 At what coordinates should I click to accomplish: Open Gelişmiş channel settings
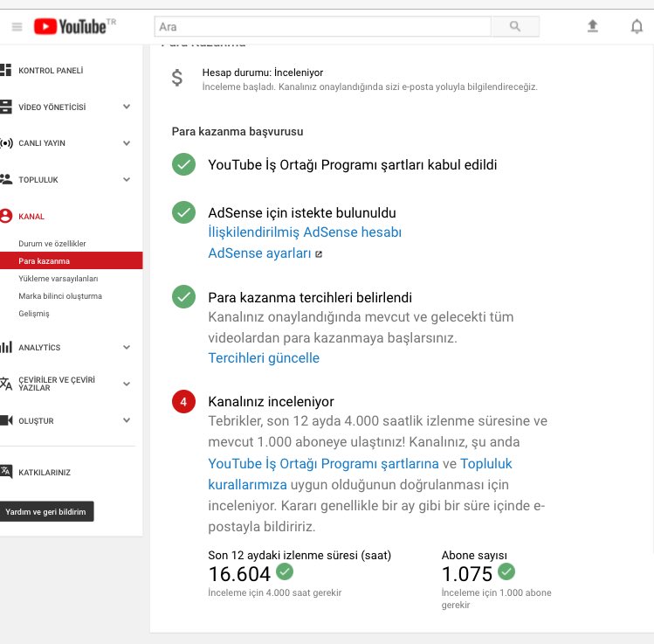[34, 314]
